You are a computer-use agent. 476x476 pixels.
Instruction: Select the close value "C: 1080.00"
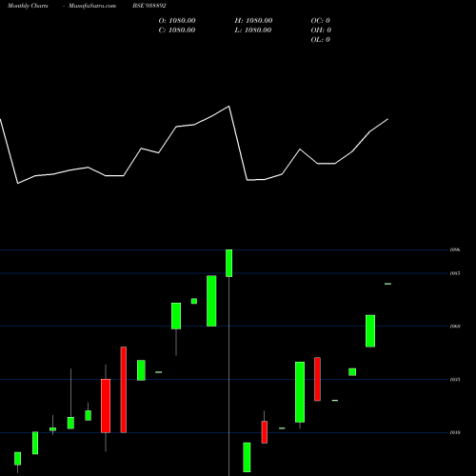point(177,30)
